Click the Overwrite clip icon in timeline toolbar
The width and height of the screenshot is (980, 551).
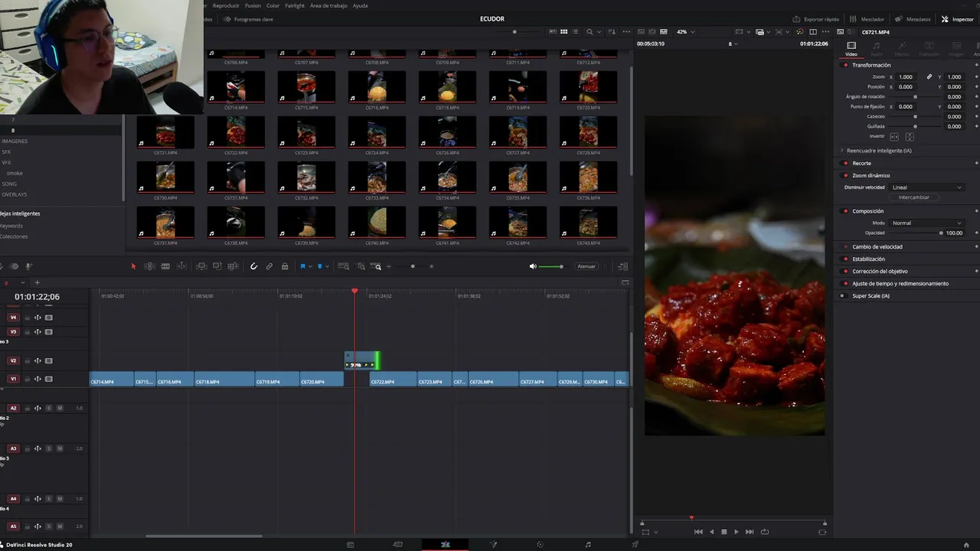(x=217, y=266)
